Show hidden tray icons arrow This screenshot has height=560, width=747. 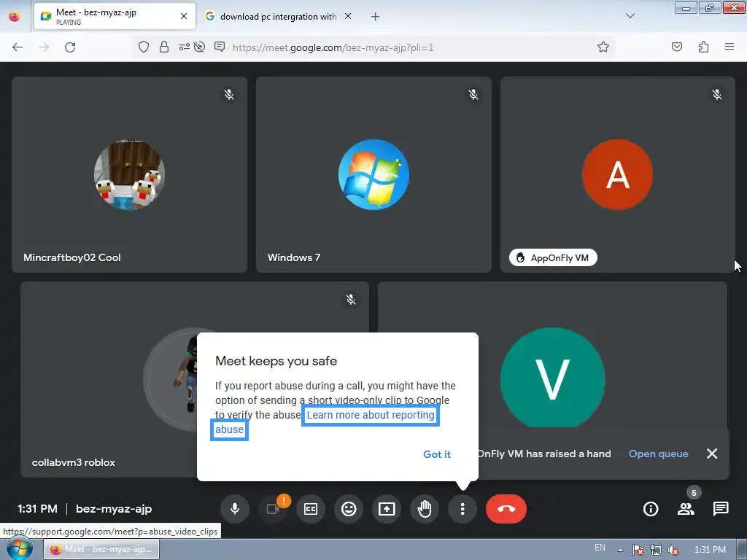[x=620, y=550]
